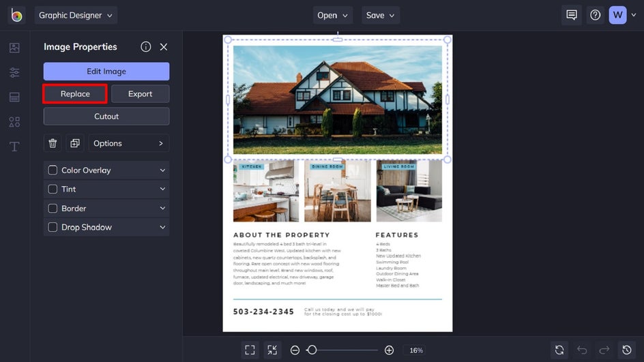
Task: Click the Edit Image button
Action: pos(106,72)
